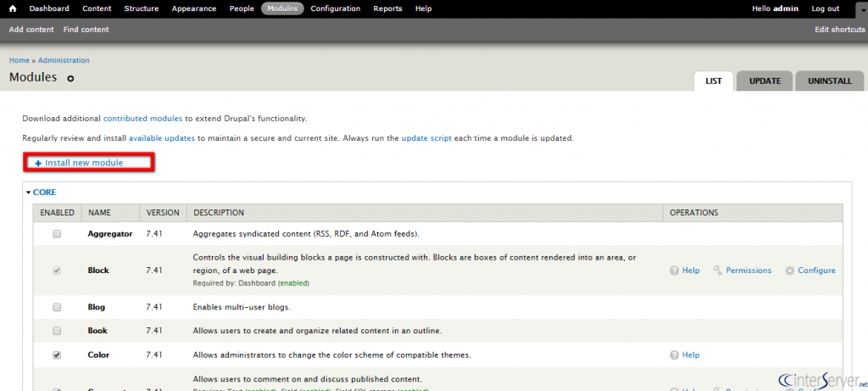Open Help link for Block module

691,271
